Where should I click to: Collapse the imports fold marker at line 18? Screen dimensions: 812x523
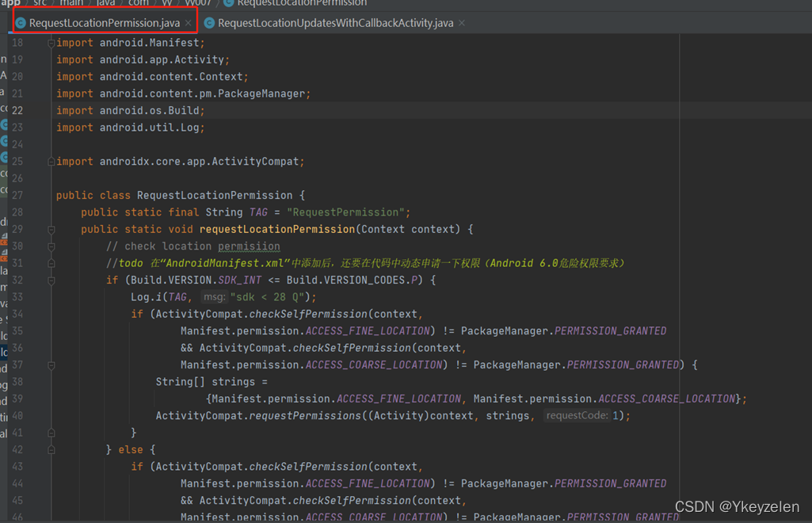click(x=51, y=43)
